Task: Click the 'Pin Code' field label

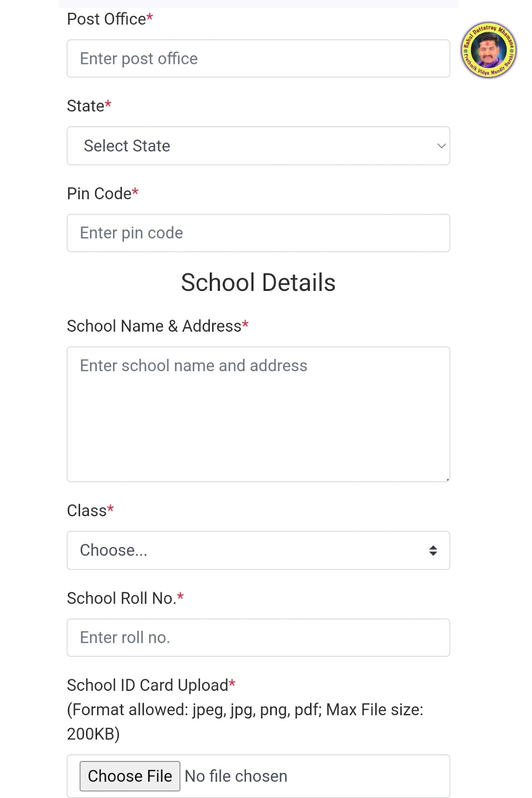Action: click(x=99, y=194)
